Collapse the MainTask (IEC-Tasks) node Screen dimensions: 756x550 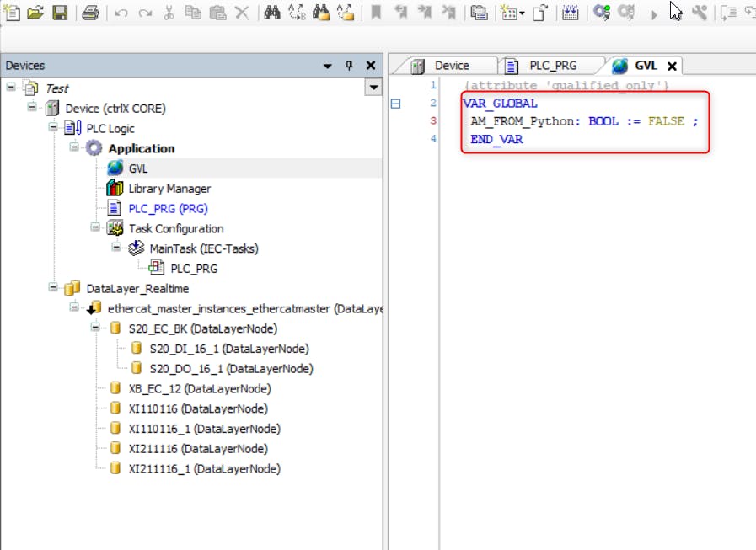(x=116, y=248)
